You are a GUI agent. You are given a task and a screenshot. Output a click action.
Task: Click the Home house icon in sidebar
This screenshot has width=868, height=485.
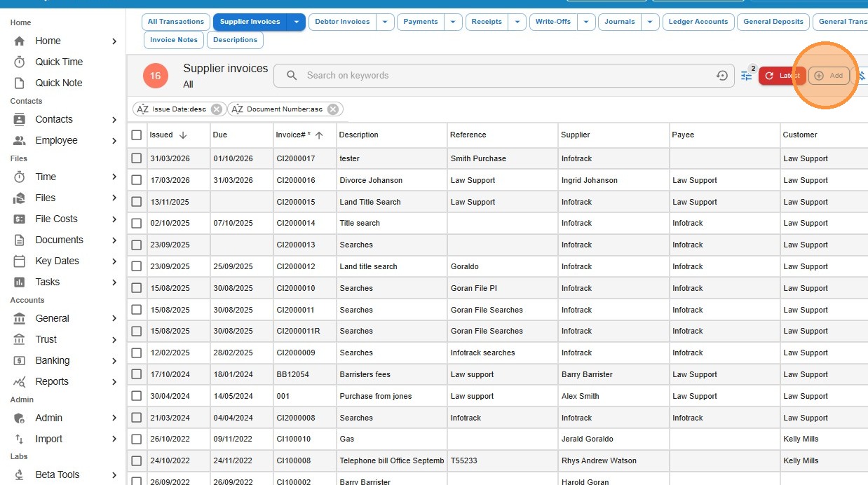(x=20, y=41)
